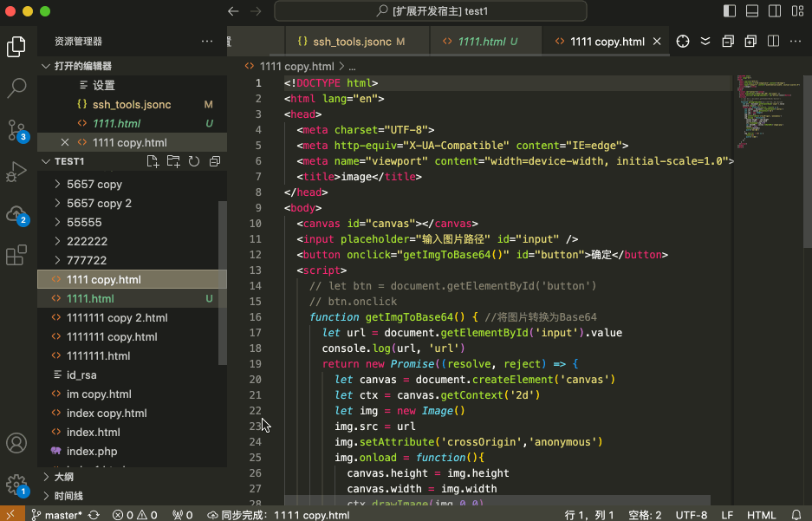Open the Search view in activity bar

(x=16, y=88)
